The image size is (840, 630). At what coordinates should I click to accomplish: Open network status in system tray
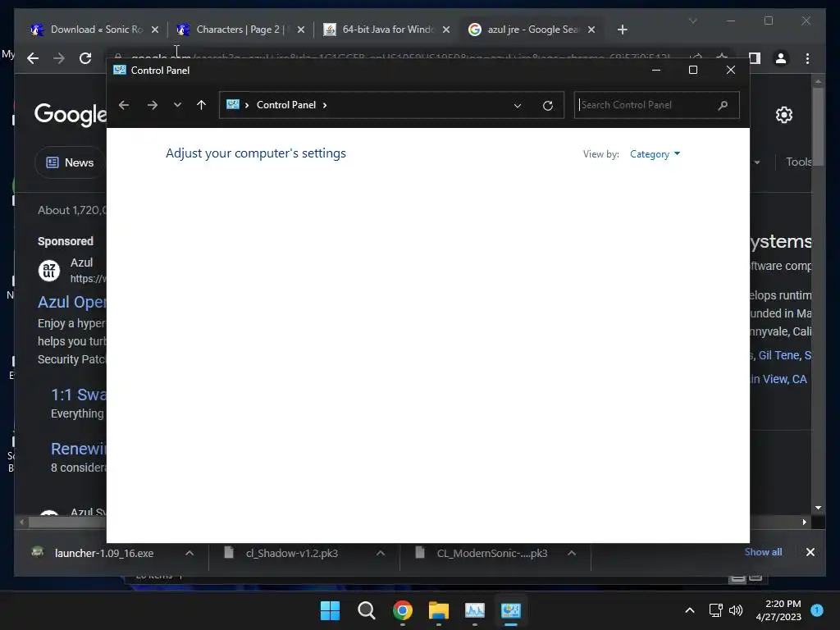click(x=715, y=610)
